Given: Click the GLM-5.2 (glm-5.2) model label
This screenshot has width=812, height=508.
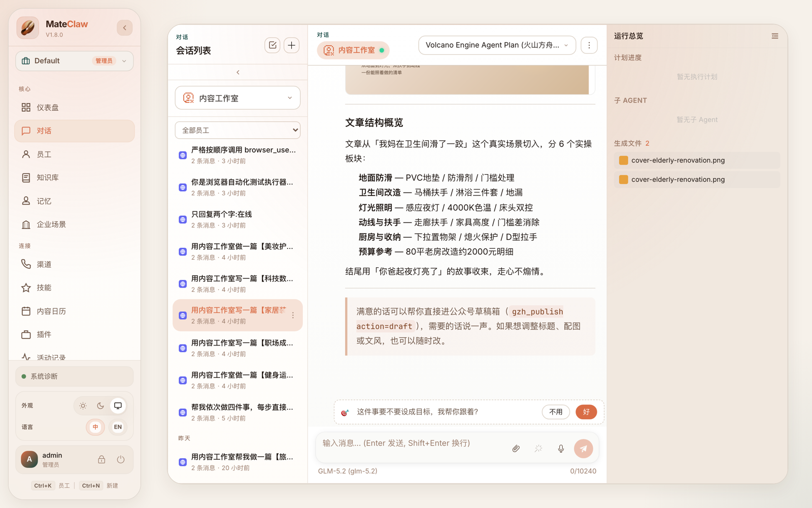Looking at the screenshot, I should click(348, 471).
